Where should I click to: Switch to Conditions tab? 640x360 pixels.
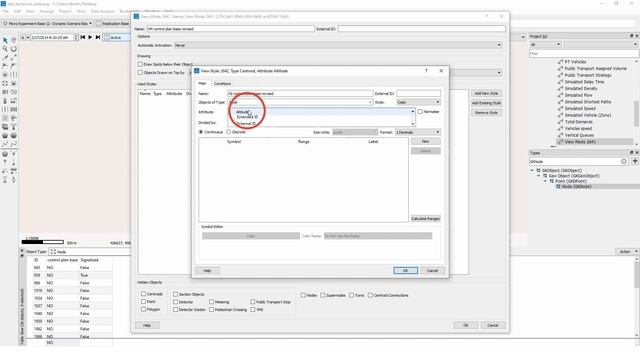click(222, 83)
